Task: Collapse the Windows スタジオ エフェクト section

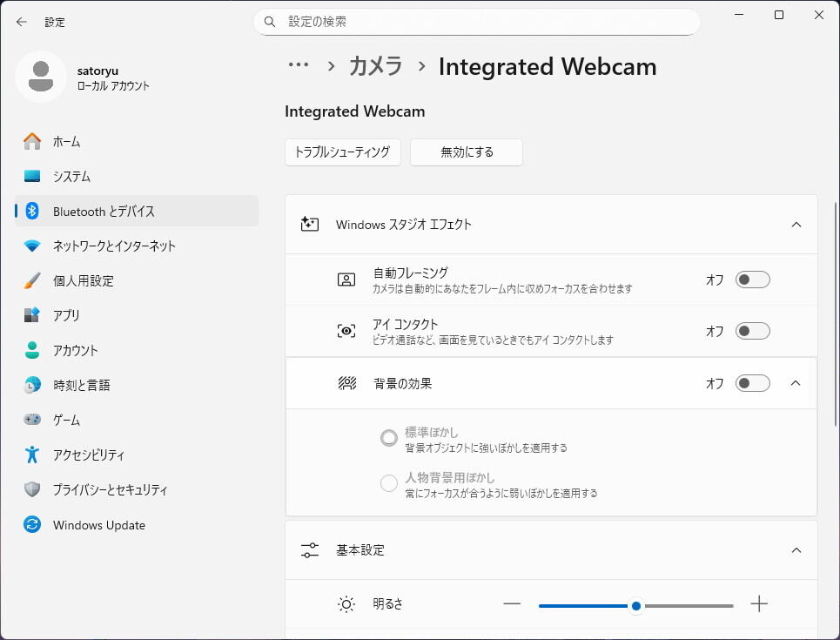Action: 796,225
